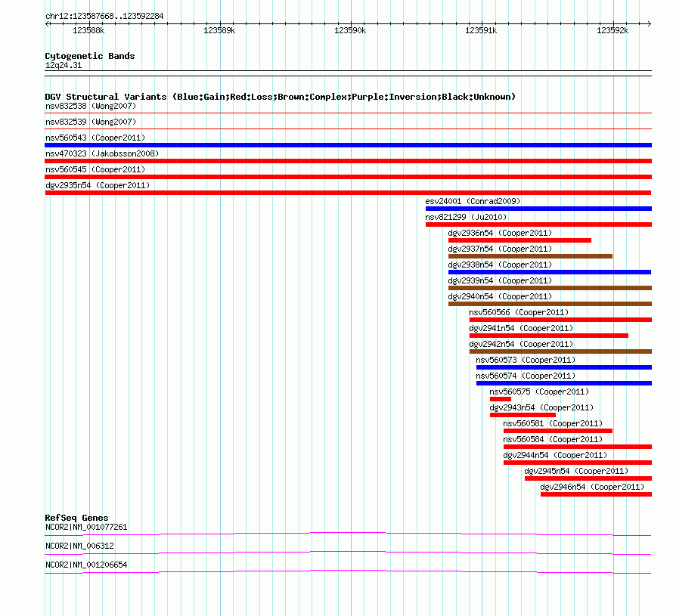
Task: Click the 123588k ruler label
Action: (88, 30)
